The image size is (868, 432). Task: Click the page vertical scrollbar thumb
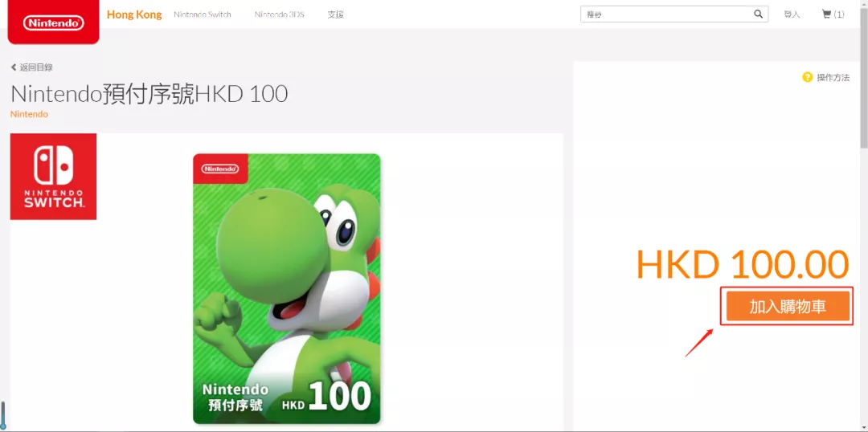pyautogui.click(x=863, y=77)
